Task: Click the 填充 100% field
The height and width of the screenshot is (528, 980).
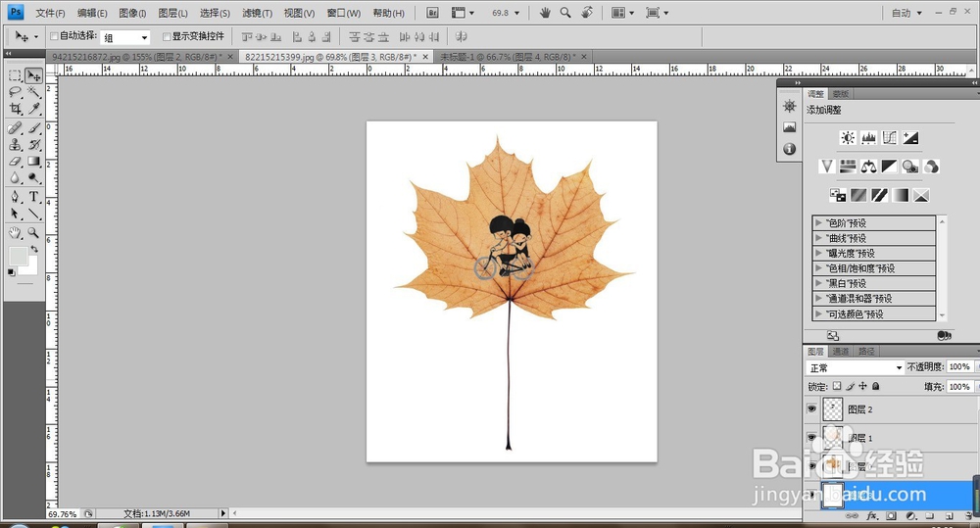Action: 958,387
